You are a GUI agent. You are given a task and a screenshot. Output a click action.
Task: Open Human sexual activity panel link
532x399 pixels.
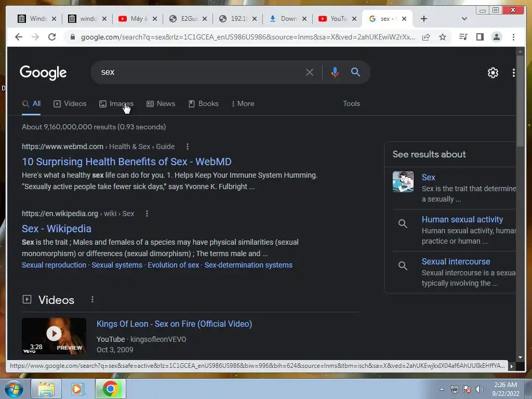pyautogui.click(x=462, y=220)
